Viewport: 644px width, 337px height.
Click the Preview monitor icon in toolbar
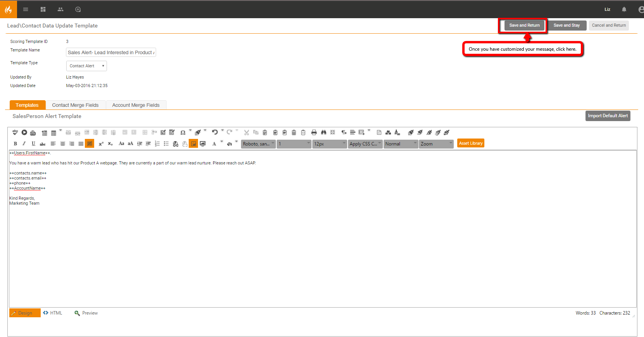point(203,144)
